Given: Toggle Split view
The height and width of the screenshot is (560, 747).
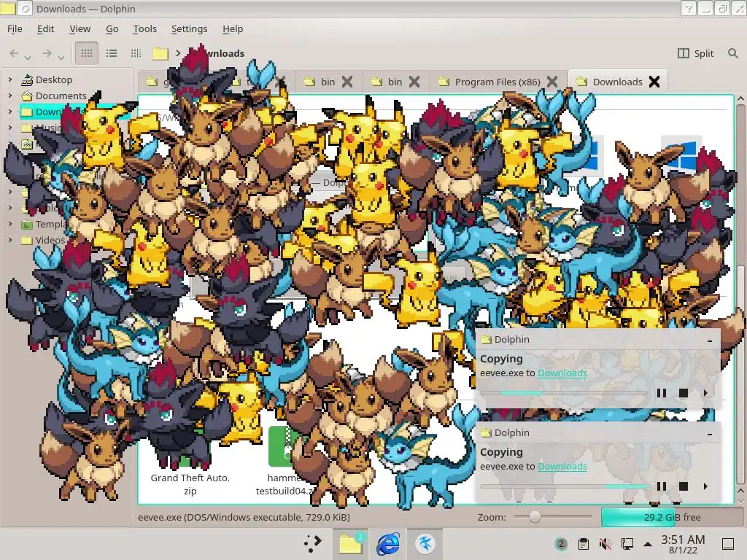Looking at the screenshot, I should [x=695, y=53].
